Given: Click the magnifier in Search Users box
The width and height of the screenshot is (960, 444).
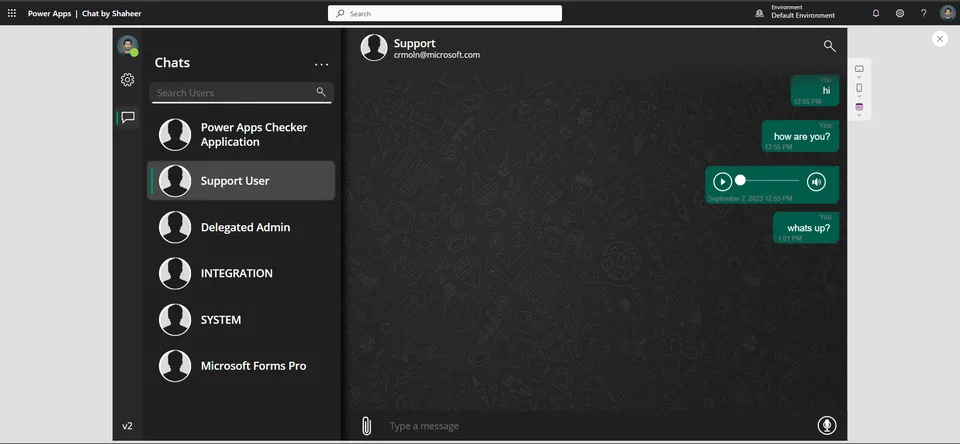Looking at the screenshot, I should click(321, 92).
